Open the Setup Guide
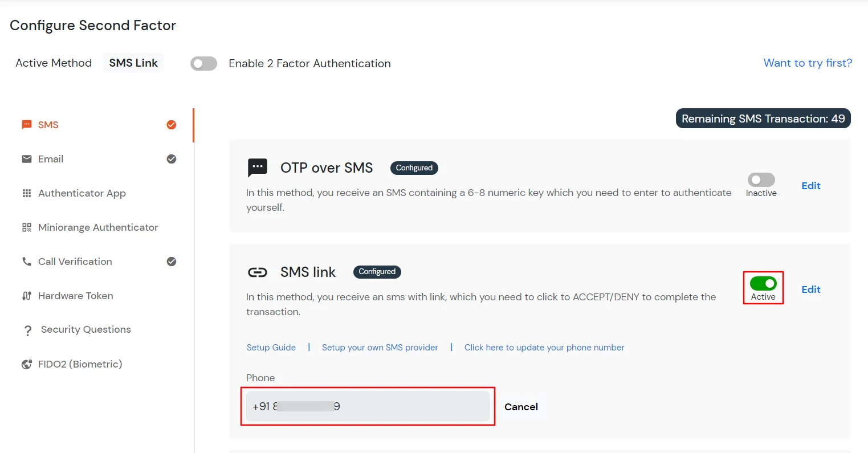This screenshot has height=453, width=868. point(271,347)
